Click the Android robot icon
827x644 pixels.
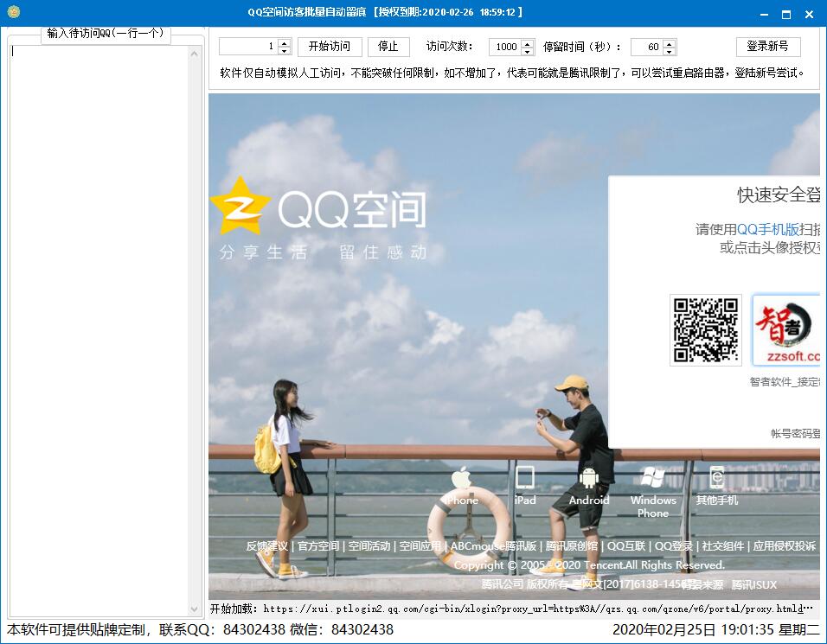pos(589,478)
